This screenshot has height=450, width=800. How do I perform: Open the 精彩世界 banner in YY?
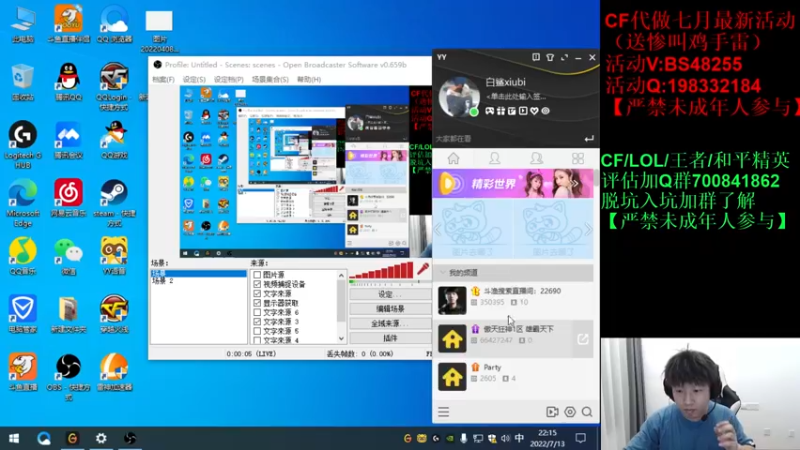513,183
